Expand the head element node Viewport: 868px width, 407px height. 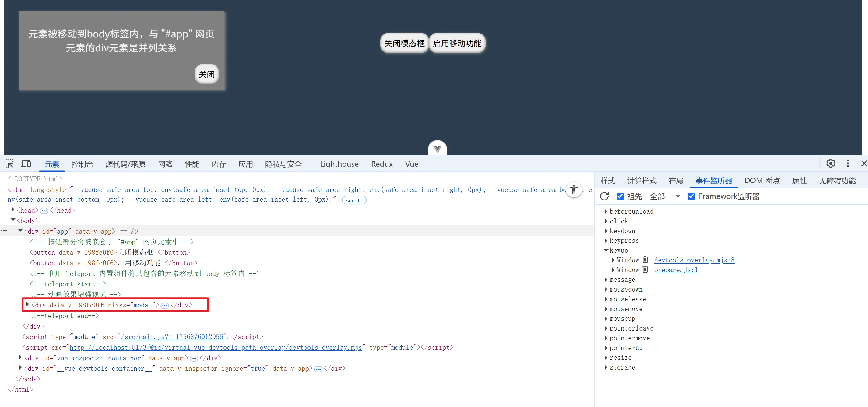click(13, 210)
